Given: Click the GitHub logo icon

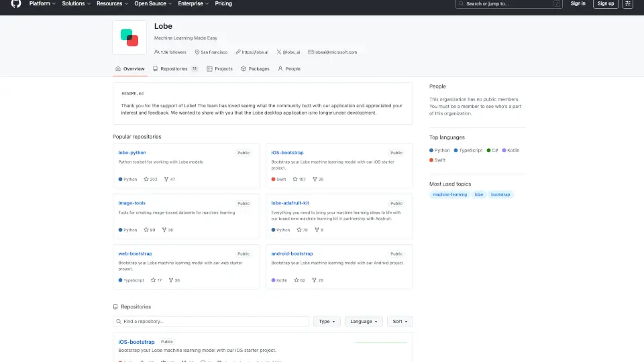Looking at the screenshot, I should point(16,3).
